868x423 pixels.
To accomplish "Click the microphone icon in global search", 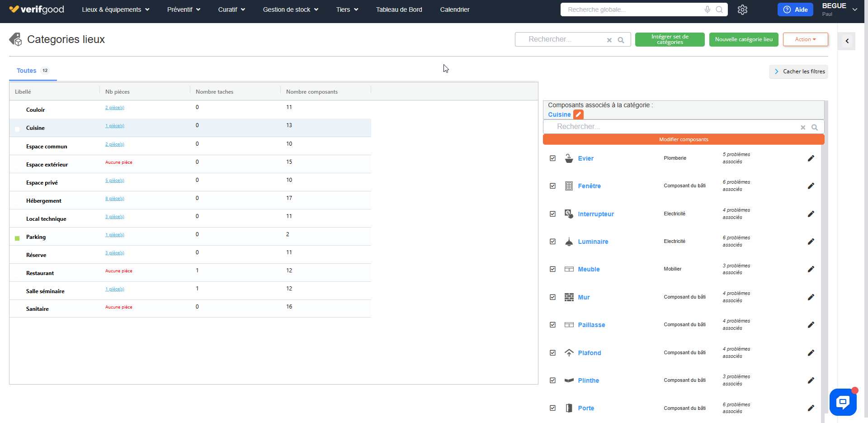I will pos(708,10).
